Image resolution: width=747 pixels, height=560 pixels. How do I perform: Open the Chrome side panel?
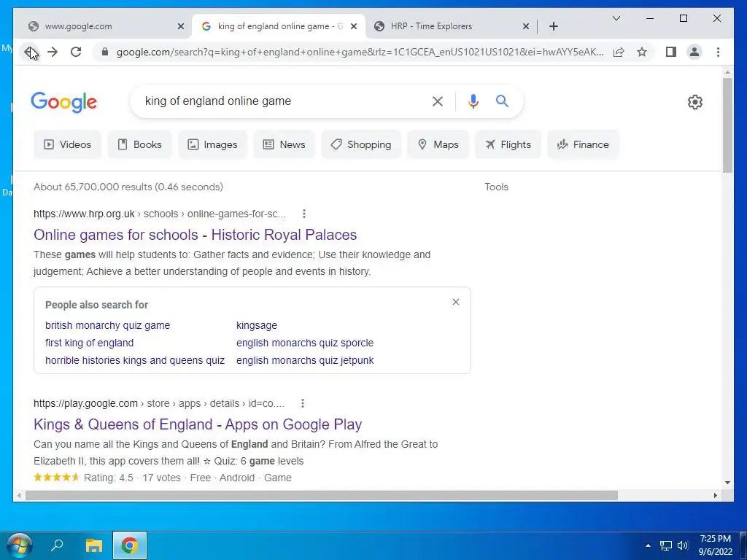click(x=671, y=52)
